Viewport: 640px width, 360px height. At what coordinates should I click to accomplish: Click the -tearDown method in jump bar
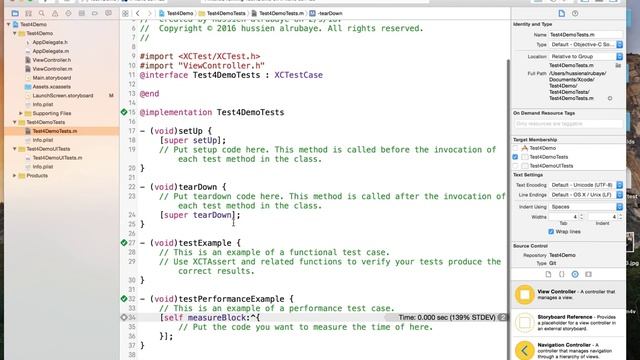point(326,13)
